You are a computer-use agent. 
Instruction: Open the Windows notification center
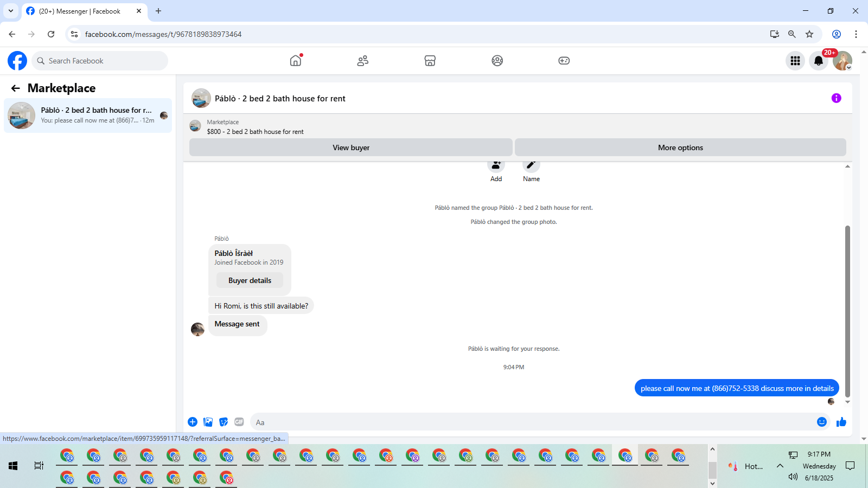coord(850,466)
